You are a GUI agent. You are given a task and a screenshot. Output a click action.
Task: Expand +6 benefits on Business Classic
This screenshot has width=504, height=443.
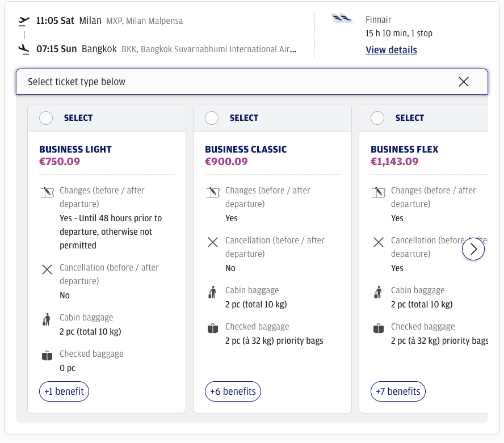click(x=233, y=391)
